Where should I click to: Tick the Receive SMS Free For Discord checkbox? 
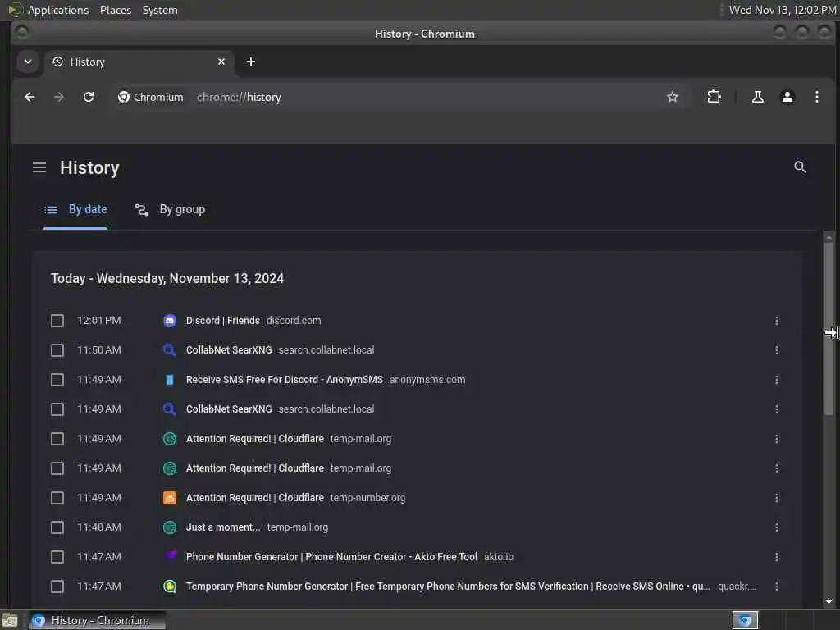click(x=57, y=380)
